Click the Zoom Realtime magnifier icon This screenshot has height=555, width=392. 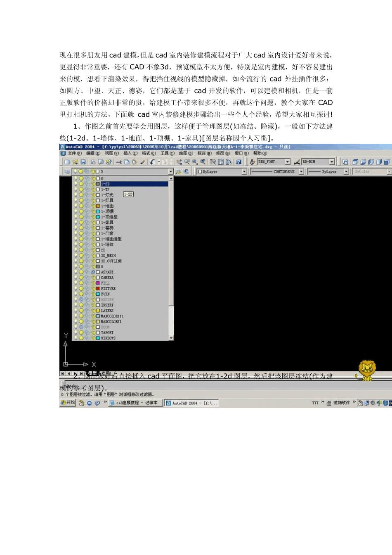pos(187,162)
